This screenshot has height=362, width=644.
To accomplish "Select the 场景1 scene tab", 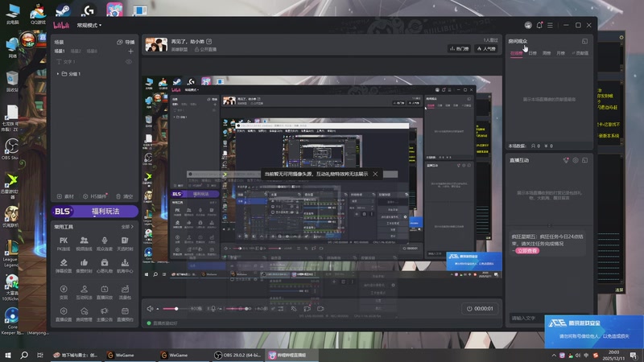I will [60, 51].
